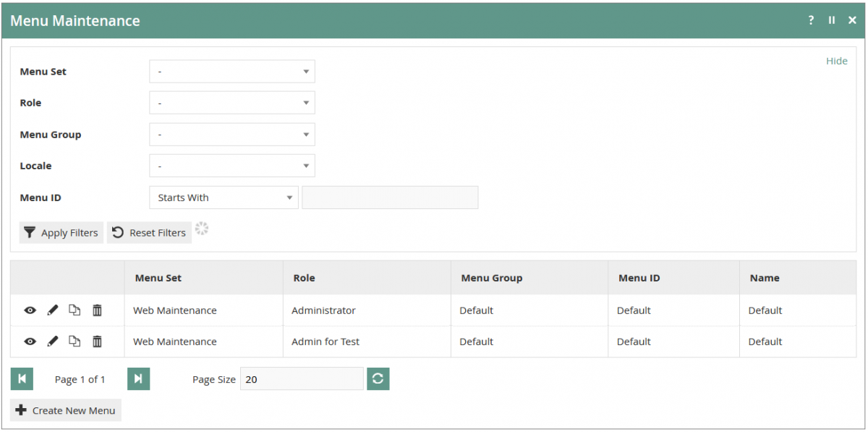Delete the Admin for Test menu

[97, 341]
